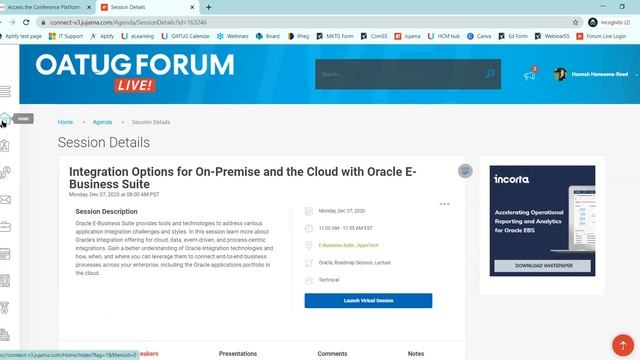Open the Board bookmark
The image size is (640, 360).
pos(268,36)
